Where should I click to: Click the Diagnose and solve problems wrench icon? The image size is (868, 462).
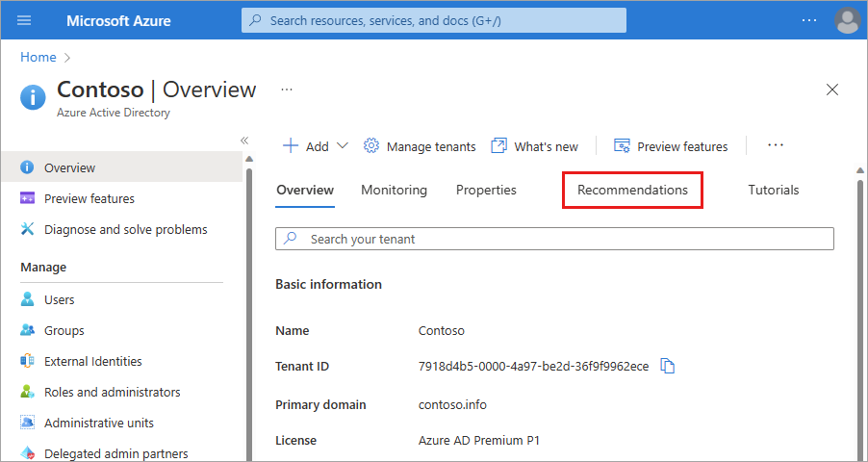click(x=27, y=229)
